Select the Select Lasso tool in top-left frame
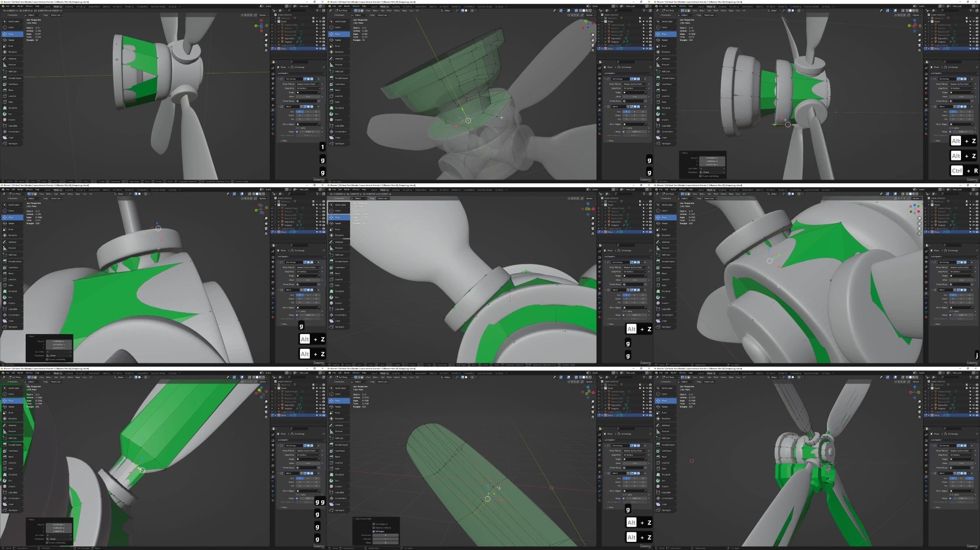980x550 pixels. [x=13, y=21]
